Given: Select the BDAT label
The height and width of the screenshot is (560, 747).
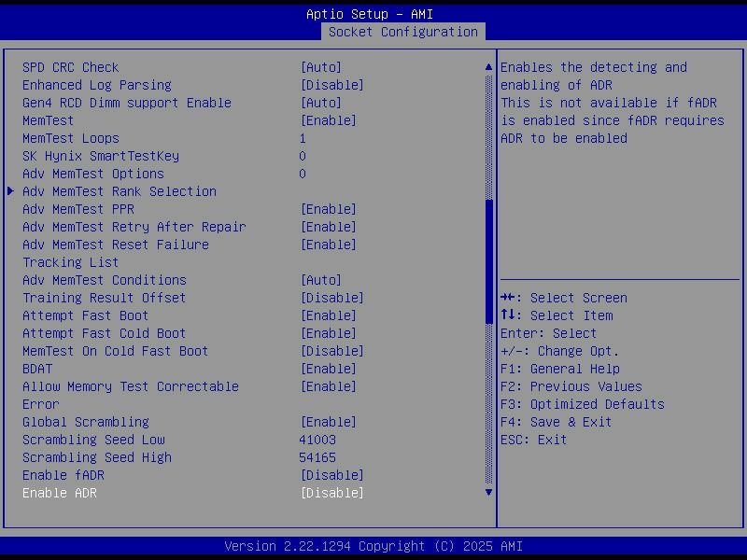Looking at the screenshot, I should point(37,369).
